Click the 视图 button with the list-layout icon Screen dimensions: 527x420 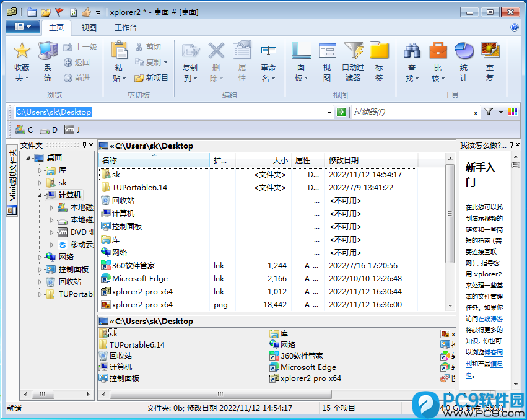tap(327, 61)
